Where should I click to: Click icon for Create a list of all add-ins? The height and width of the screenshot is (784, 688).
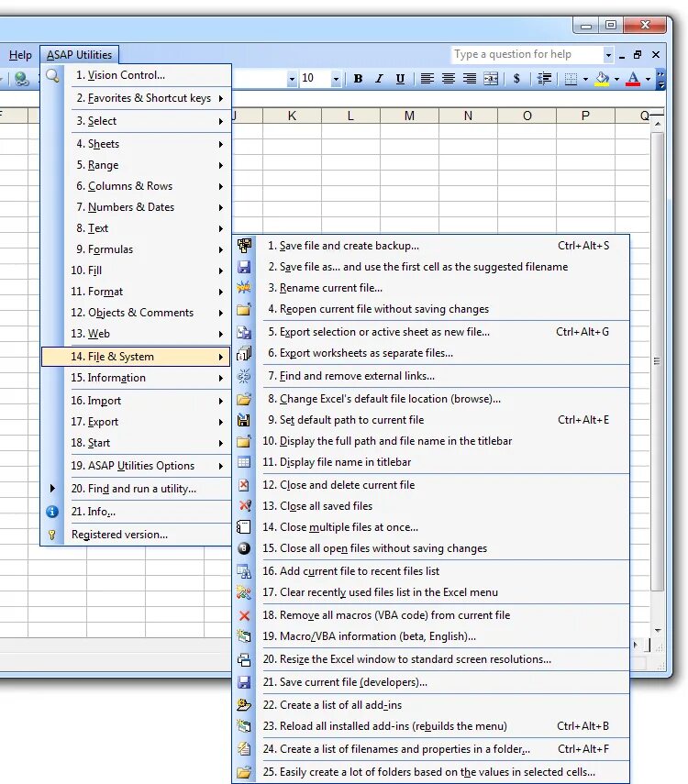coord(244,705)
